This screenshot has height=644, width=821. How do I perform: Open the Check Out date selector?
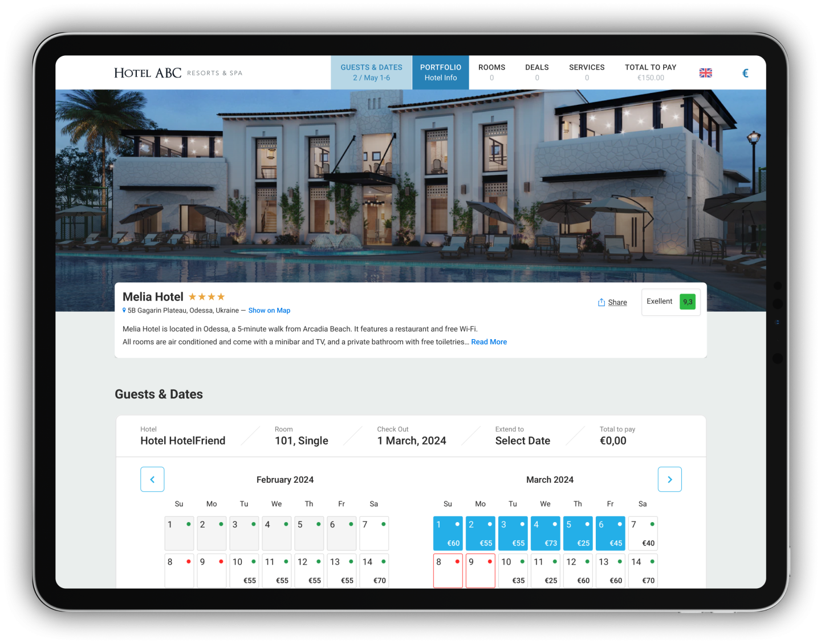click(x=412, y=436)
